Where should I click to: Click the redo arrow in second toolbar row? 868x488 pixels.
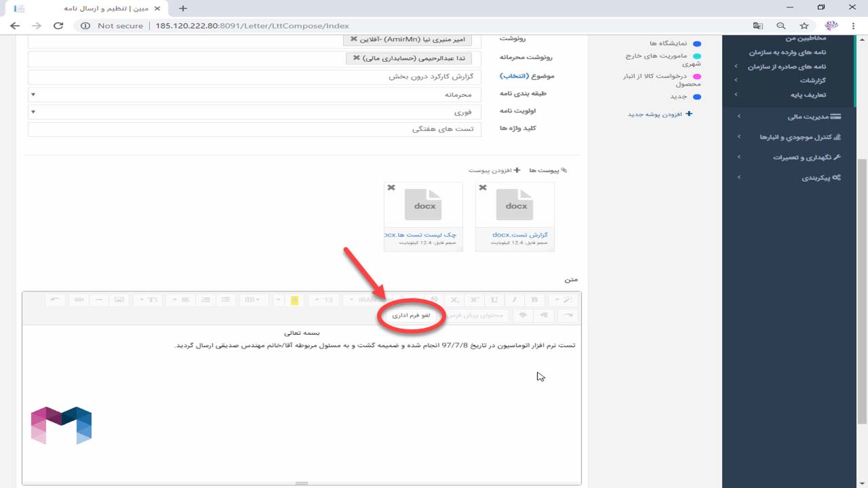568,315
